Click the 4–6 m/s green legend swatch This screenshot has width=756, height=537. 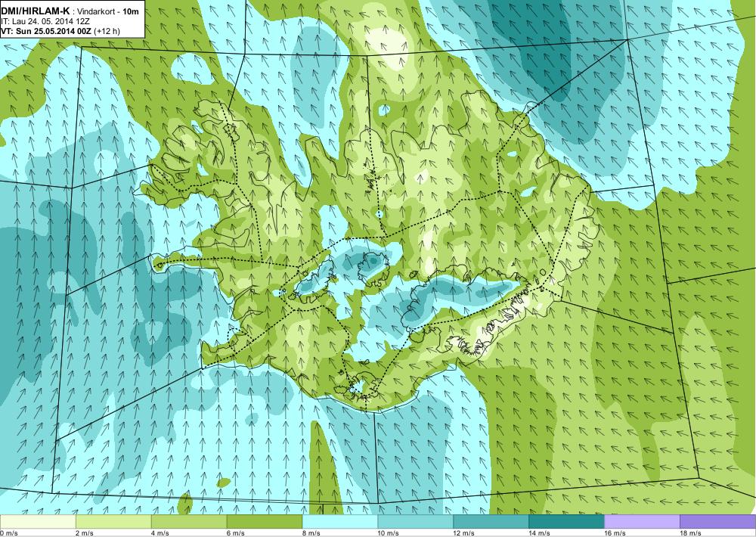(x=189, y=522)
